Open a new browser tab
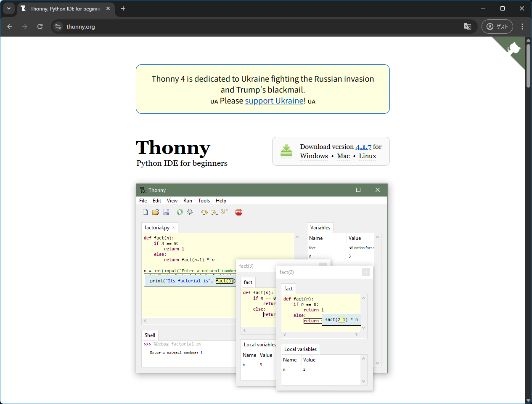532x404 pixels. (123, 8)
